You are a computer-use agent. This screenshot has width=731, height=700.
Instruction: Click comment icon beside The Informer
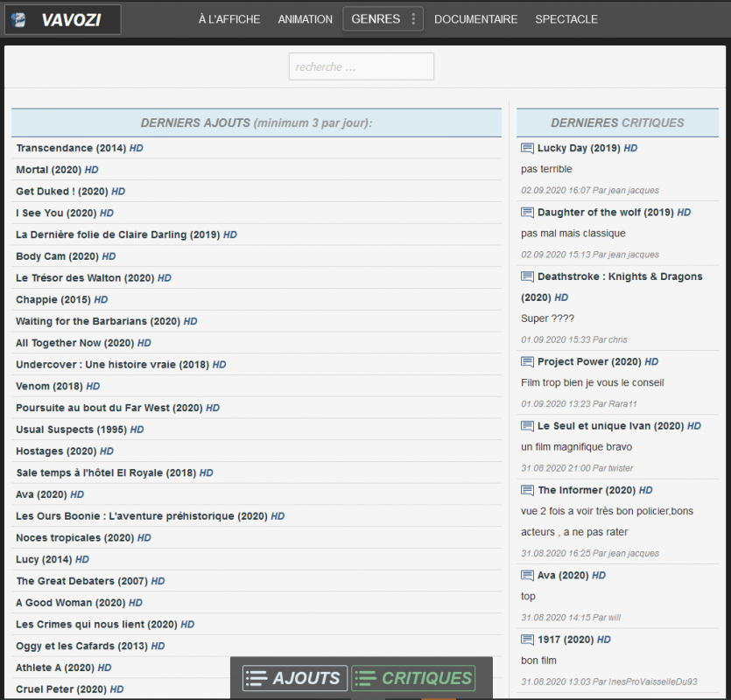point(527,490)
